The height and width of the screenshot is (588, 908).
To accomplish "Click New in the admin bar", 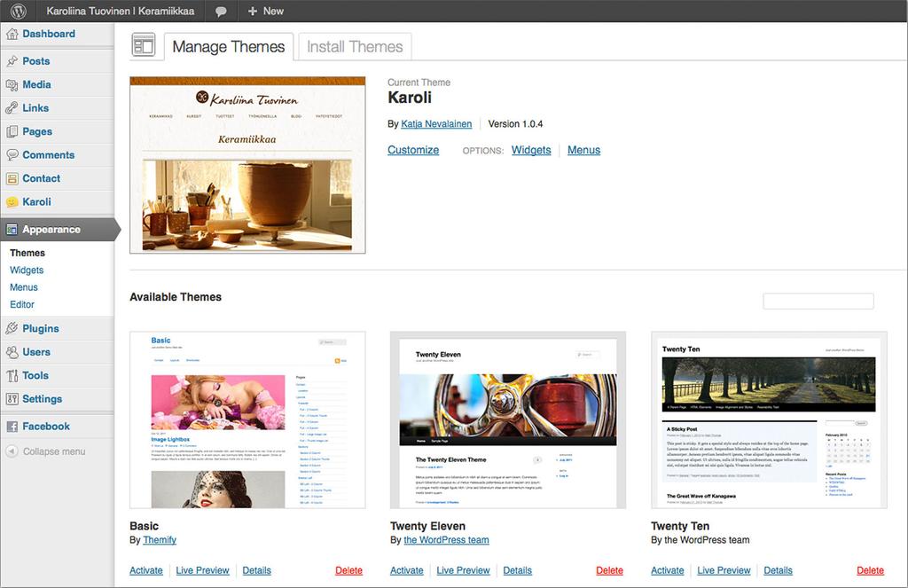I will (273, 11).
